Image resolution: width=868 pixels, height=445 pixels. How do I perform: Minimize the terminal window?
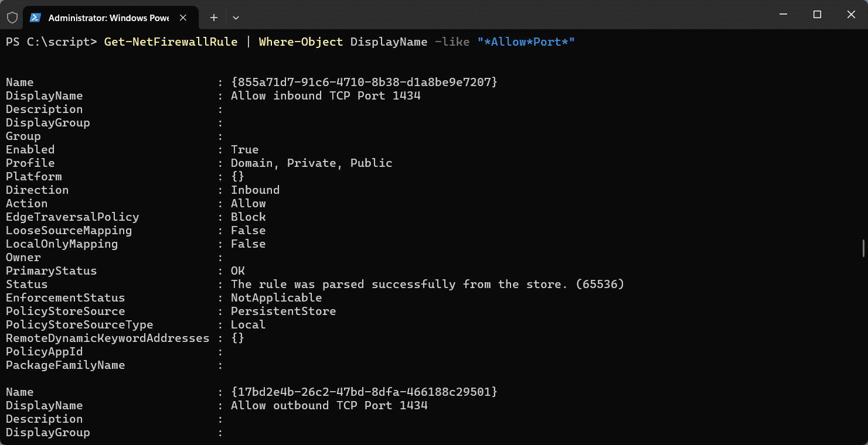coord(784,14)
